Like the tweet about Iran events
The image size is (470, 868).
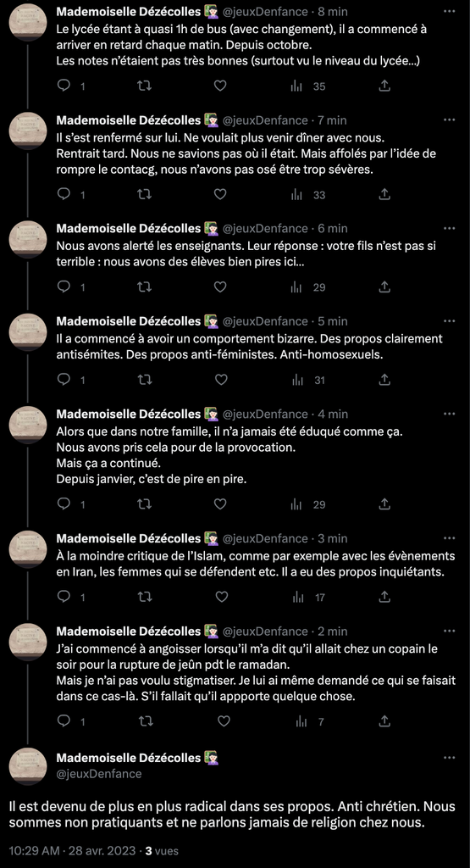click(221, 597)
